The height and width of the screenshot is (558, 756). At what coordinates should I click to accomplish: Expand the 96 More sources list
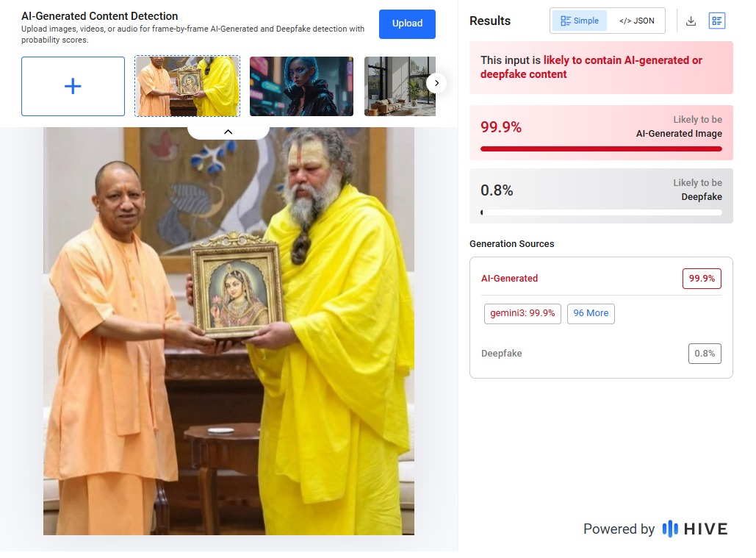(x=591, y=313)
